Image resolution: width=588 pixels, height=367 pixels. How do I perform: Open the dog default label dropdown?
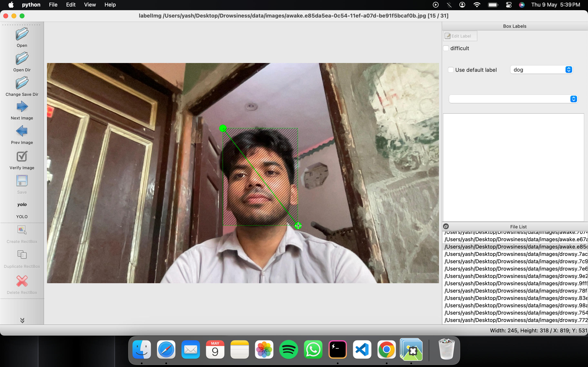pos(542,70)
